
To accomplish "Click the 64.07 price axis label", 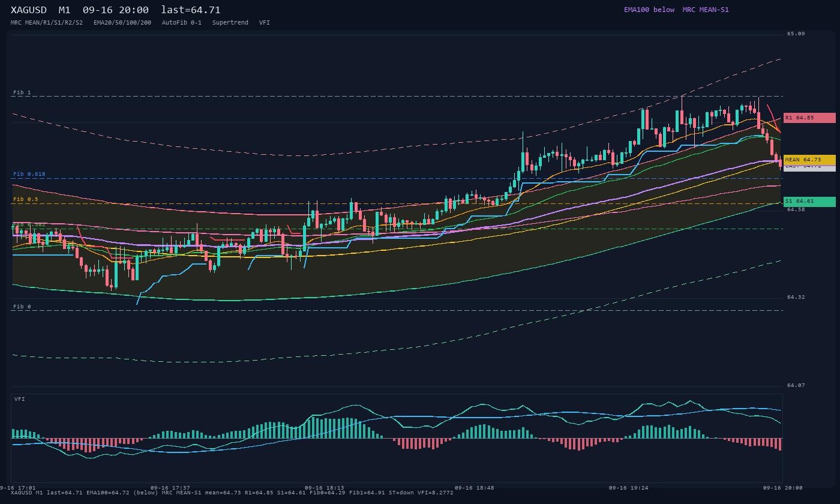I will tap(796, 385).
